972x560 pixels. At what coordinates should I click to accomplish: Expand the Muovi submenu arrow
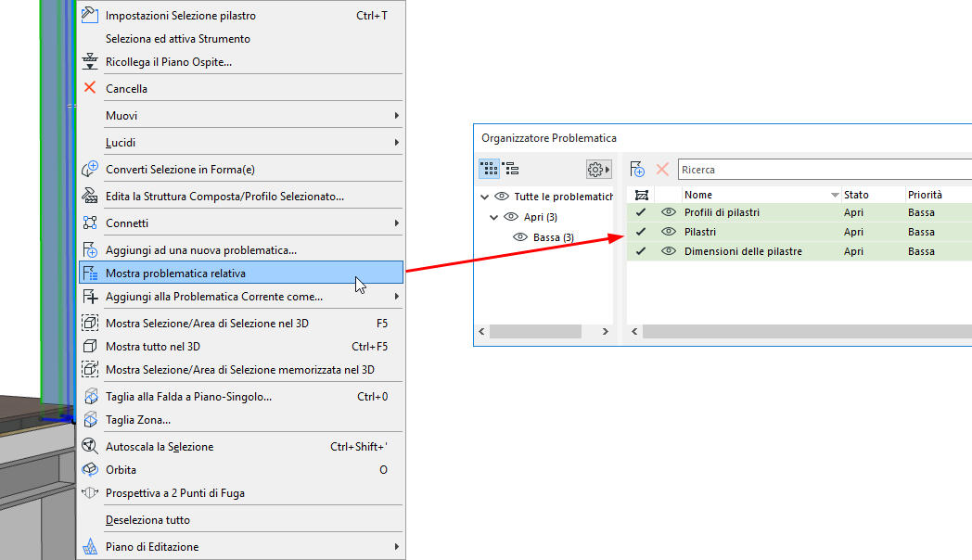point(397,116)
